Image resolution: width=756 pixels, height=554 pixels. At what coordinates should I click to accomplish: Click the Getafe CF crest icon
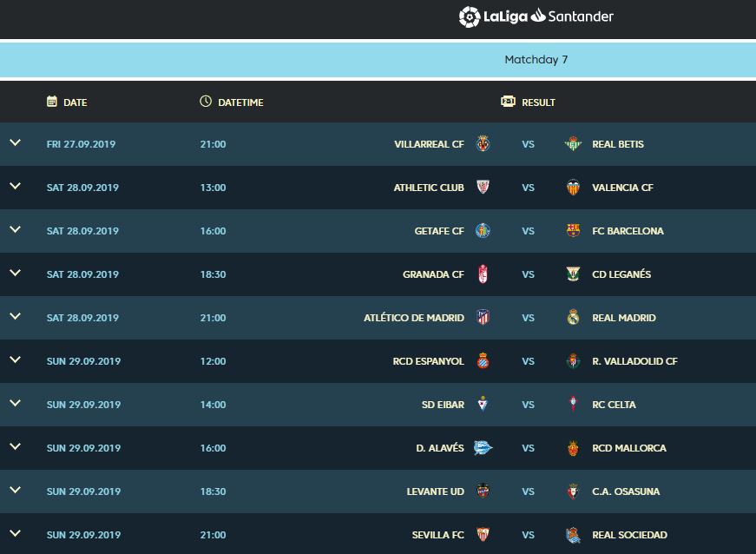(x=483, y=230)
